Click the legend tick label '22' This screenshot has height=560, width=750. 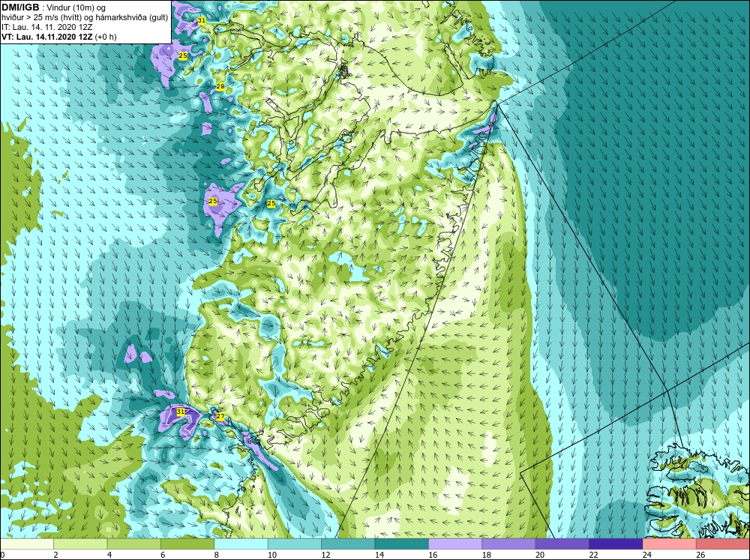pos(593,555)
